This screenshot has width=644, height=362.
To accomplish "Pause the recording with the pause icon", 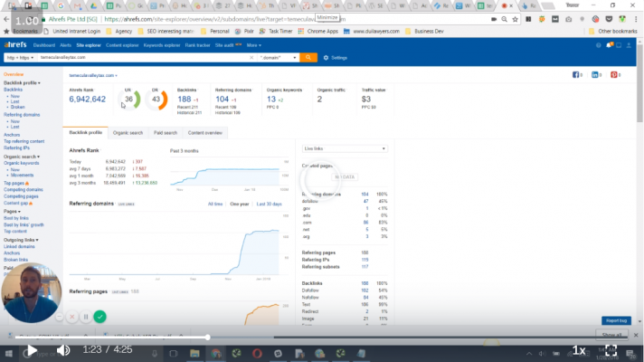I will pos(85,317).
